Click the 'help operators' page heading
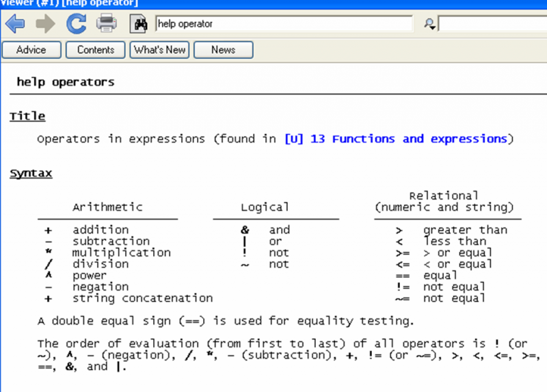 66,82
